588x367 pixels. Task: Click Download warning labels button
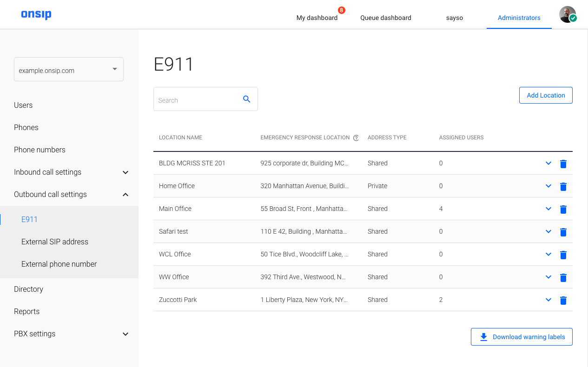click(522, 337)
